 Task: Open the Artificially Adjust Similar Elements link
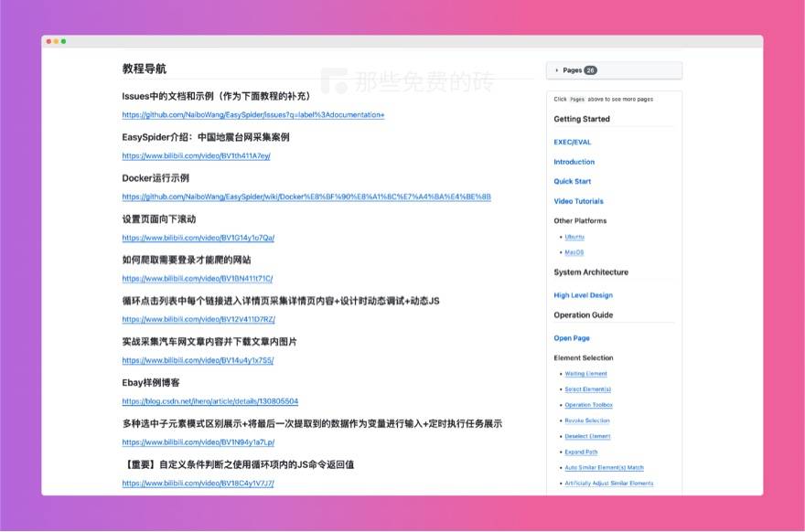coord(609,484)
